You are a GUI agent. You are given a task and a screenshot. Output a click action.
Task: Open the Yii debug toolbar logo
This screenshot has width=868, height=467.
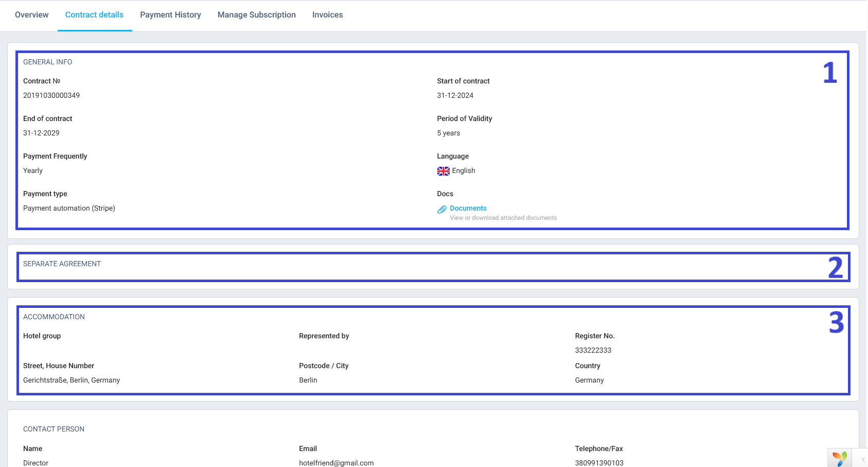[840, 458]
